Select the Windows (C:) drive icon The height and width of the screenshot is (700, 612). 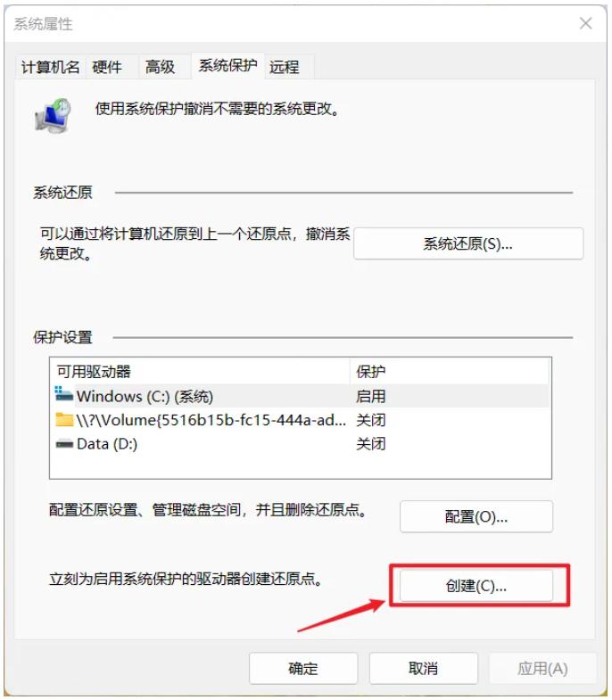point(64,394)
